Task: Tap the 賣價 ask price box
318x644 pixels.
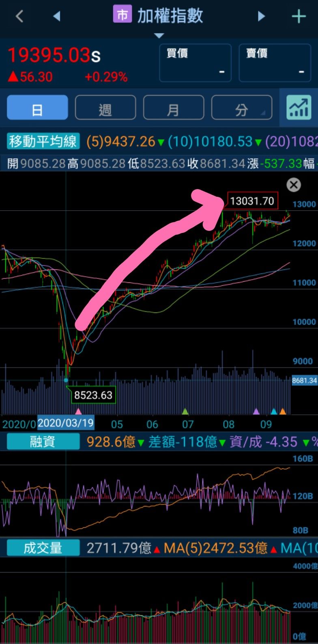Action: (275, 63)
